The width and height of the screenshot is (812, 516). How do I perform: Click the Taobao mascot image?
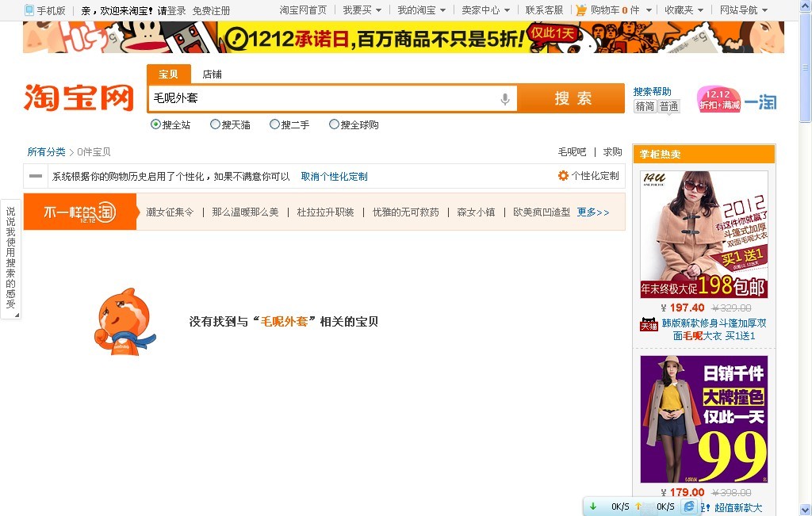coord(124,322)
